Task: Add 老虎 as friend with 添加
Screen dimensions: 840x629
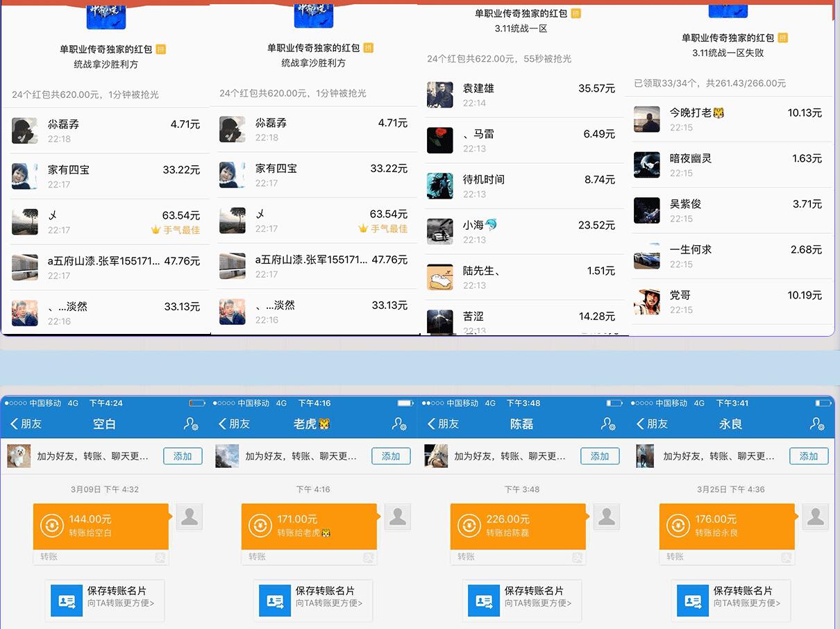Action: click(391, 456)
